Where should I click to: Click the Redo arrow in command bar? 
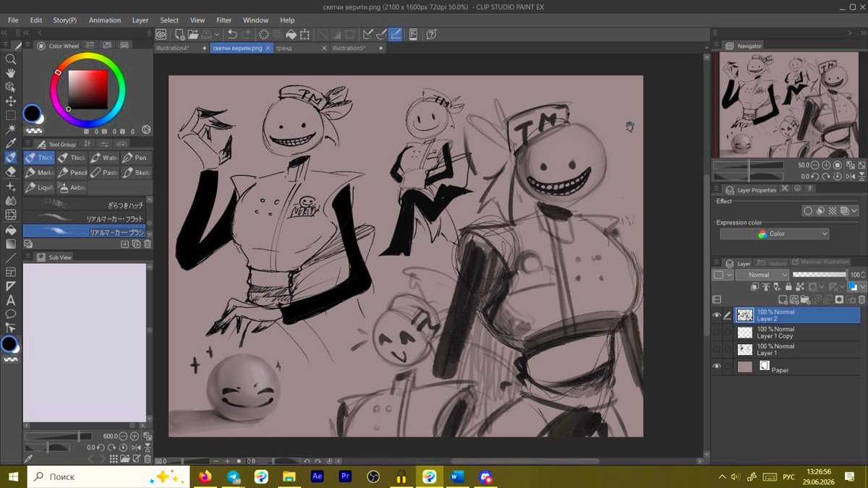point(245,34)
